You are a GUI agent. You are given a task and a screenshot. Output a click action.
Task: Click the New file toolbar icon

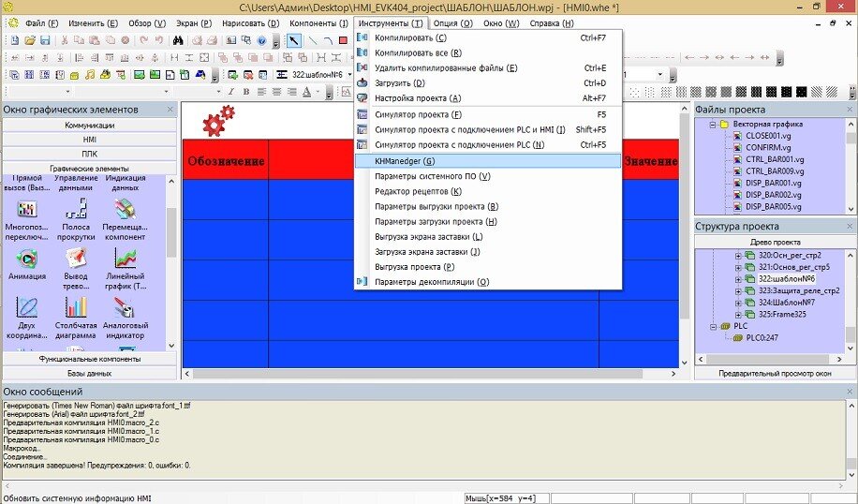pyautogui.click(x=15, y=40)
